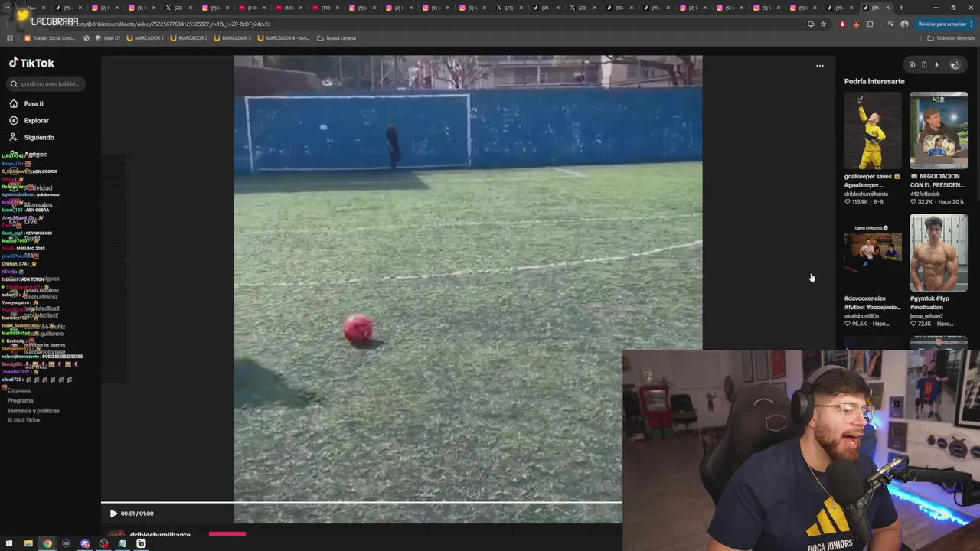Click the Chrome extensions puzzle icon
The image size is (980, 551).
click(870, 24)
